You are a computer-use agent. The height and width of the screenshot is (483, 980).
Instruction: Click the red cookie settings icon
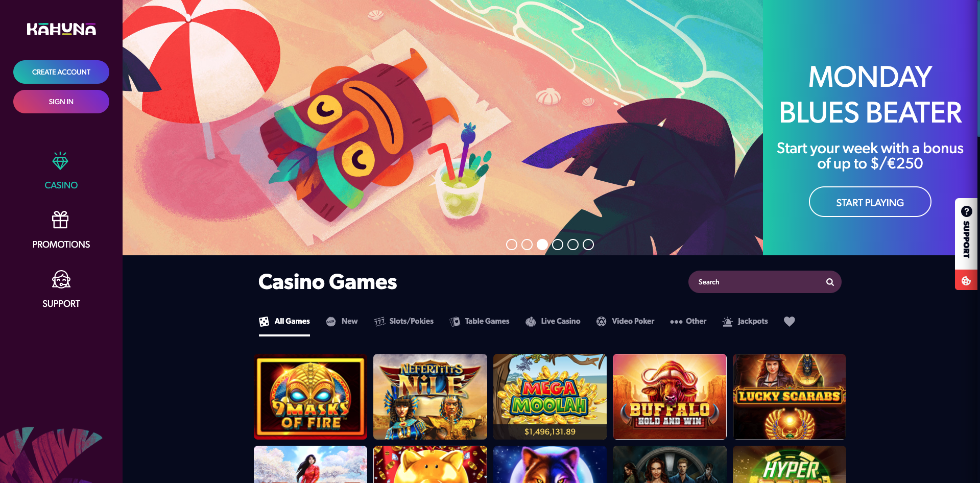[x=966, y=280]
